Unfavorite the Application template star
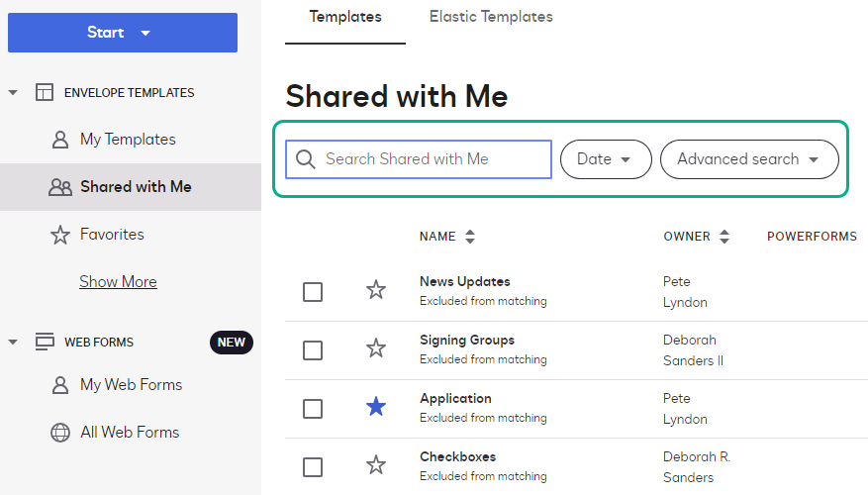 (376, 407)
